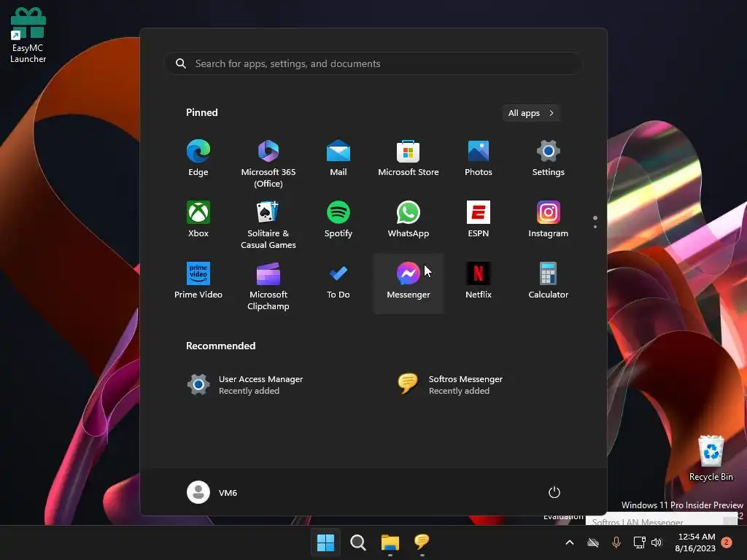Launch the Photos app
747x560 pixels.
click(479, 158)
